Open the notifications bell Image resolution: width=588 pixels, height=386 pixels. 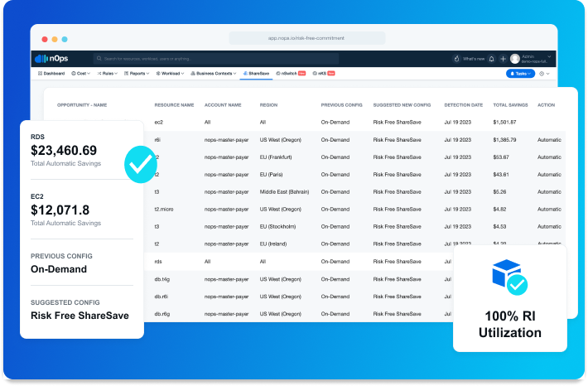click(x=491, y=59)
